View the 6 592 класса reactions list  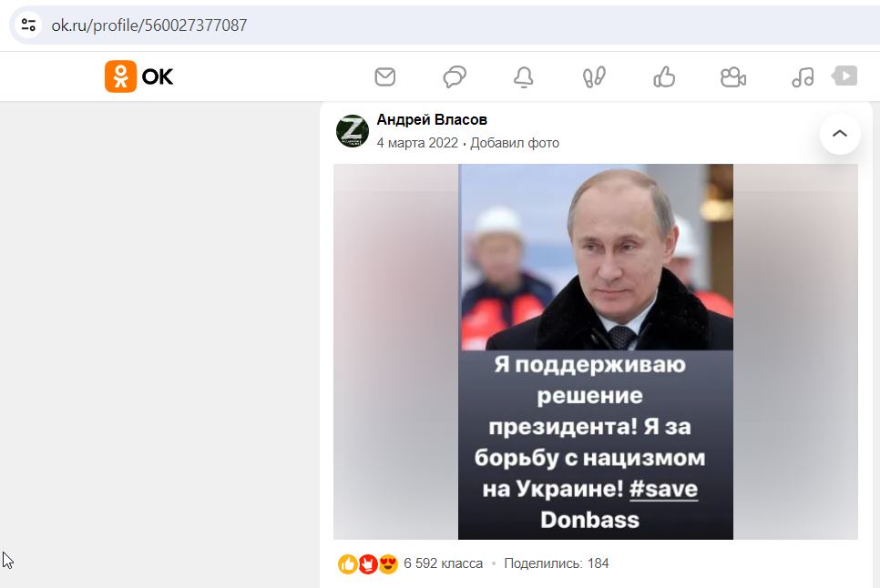[444, 563]
